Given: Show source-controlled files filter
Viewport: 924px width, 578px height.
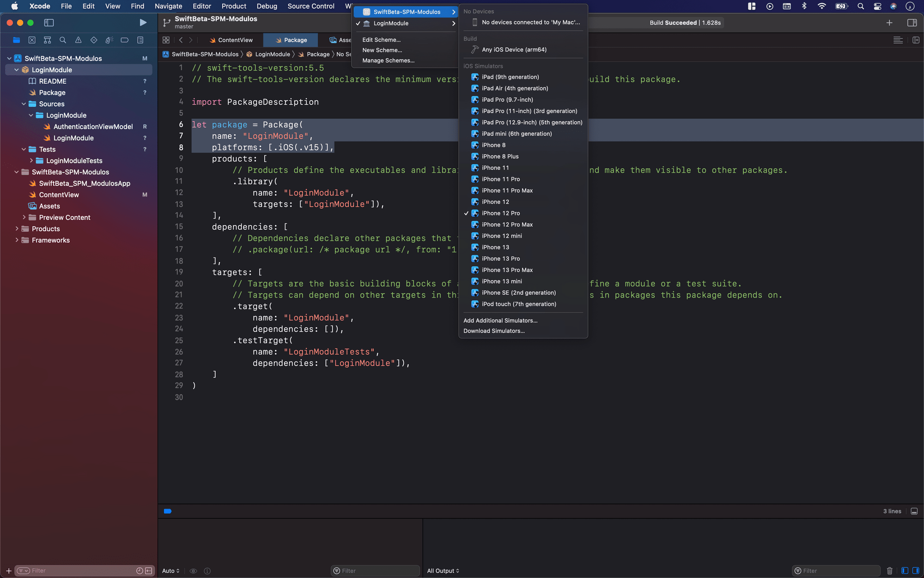Looking at the screenshot, I should pos(149,571).
